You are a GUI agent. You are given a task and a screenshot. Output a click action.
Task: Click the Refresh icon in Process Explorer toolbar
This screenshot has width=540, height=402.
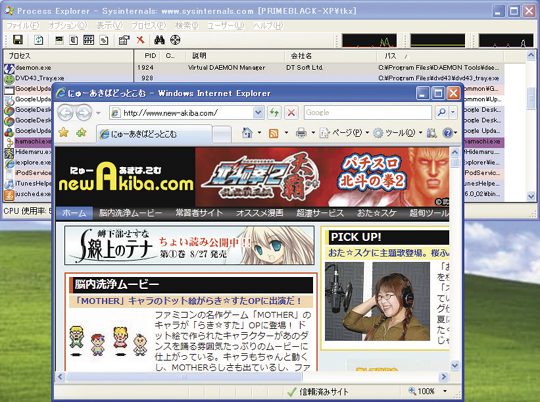click(39, 40)
